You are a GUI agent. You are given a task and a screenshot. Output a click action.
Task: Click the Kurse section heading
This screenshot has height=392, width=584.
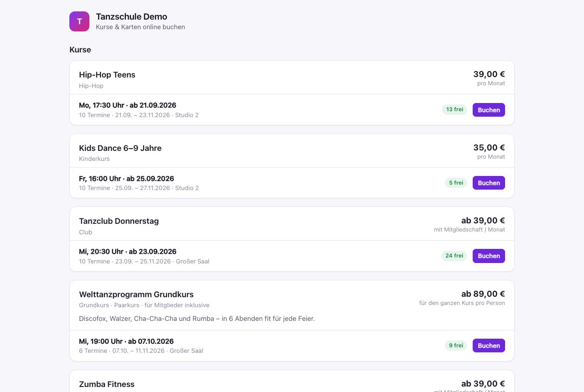point(80,50)
